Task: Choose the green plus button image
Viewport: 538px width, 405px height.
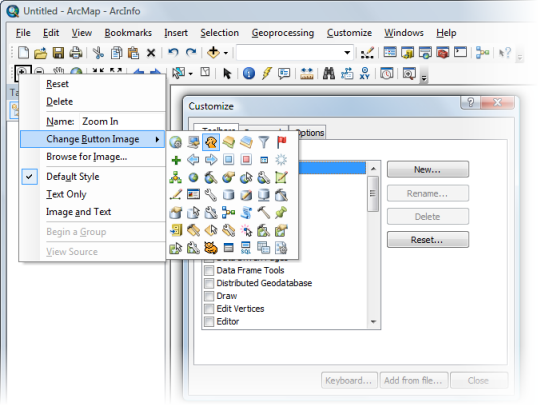Action: point(176,160)
